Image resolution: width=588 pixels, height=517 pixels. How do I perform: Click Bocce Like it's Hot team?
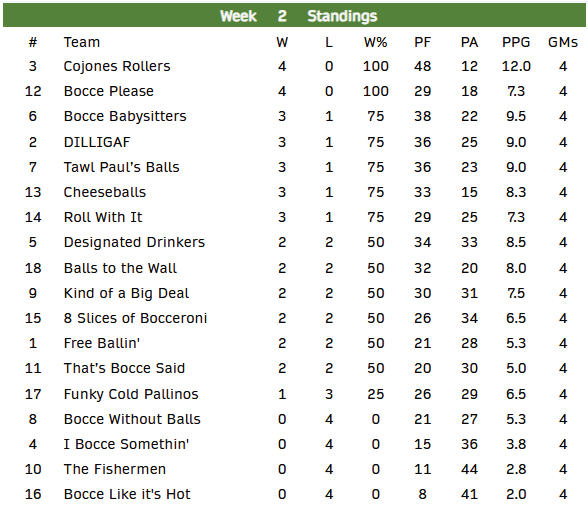pyautogui.click(x=127, y=494)
